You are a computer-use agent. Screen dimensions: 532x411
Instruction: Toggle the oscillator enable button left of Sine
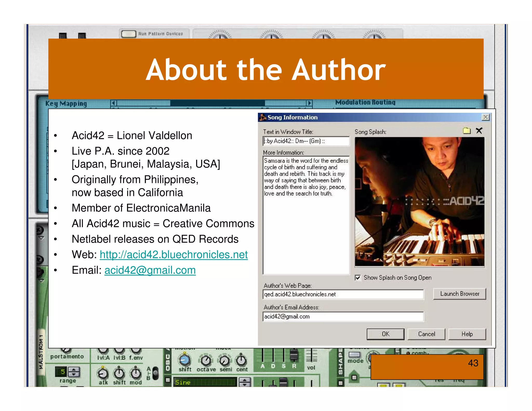(168, 380)
